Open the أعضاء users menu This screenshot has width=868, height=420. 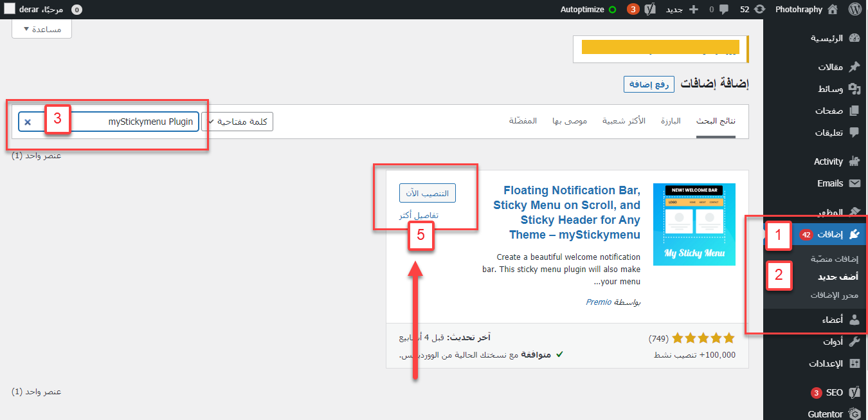coord(815,320)
